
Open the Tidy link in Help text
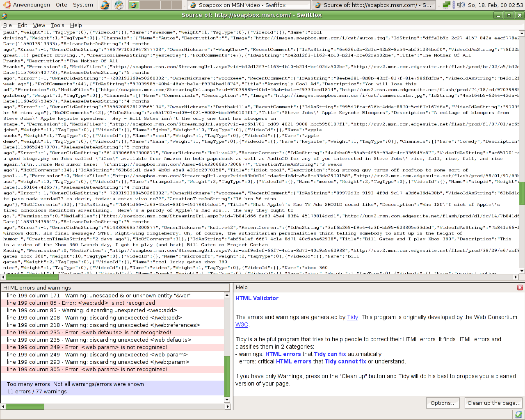(352, 317)
